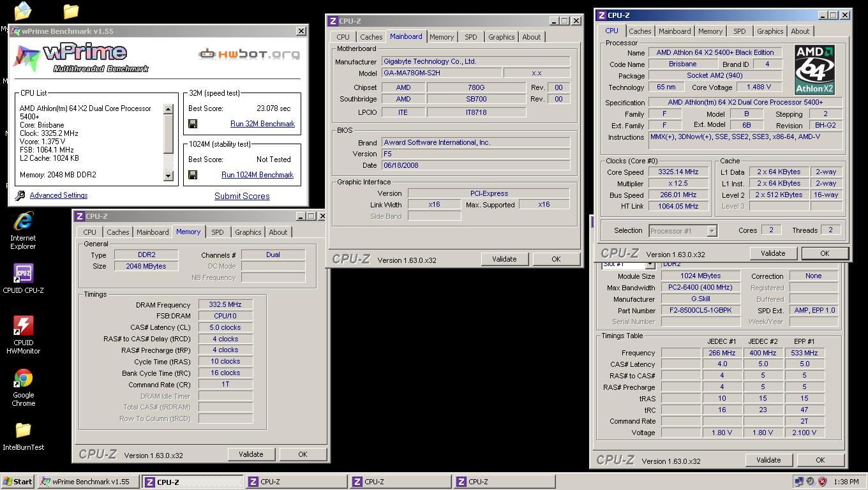Click floppy disk icon beside Run 1024M Benchmark
868x490 pixels.
193,175
